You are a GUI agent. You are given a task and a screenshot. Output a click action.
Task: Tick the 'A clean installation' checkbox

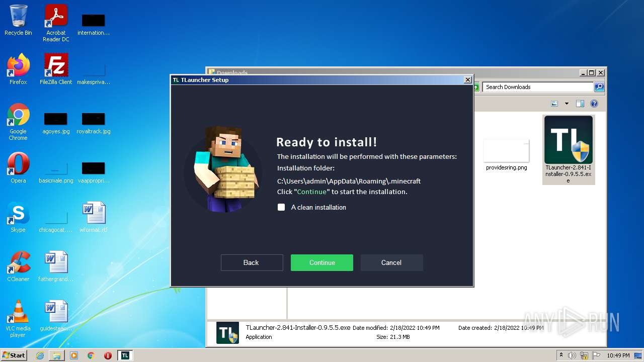pos(281,207)
